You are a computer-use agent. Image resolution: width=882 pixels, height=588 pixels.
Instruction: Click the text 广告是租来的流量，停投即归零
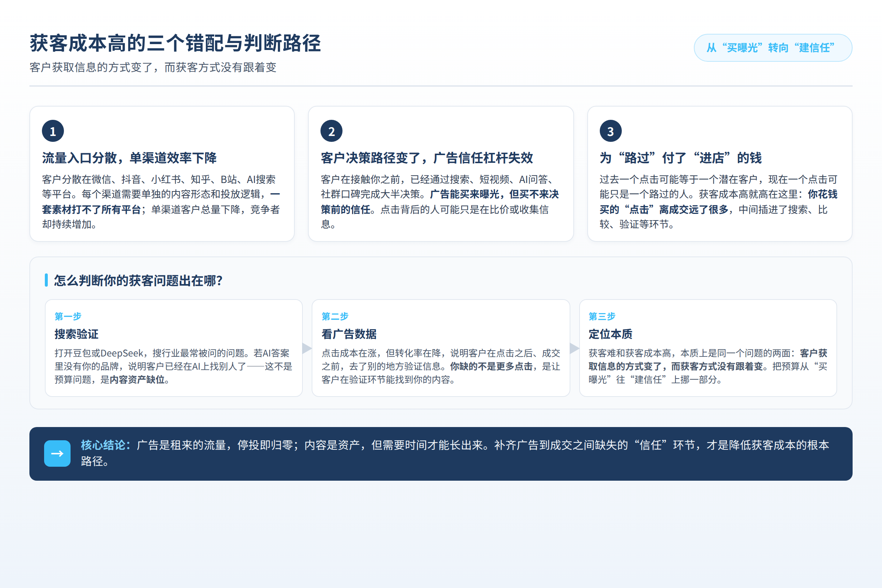point(215,445)
